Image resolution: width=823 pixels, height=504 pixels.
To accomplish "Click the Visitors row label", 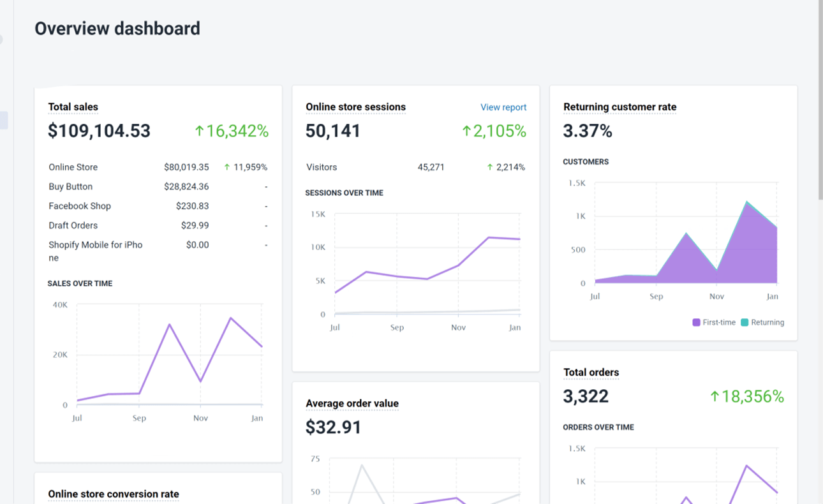I will point(322,167).
